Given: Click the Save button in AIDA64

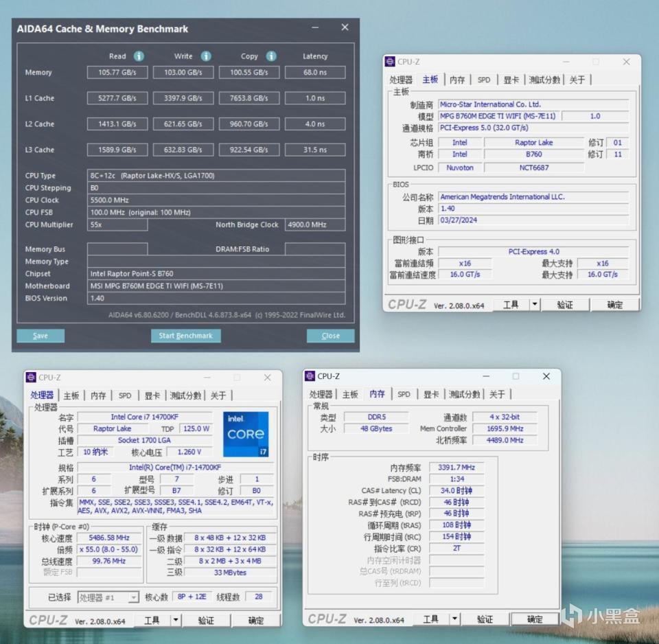Looking at the screenshot, I should coord(41,336).
